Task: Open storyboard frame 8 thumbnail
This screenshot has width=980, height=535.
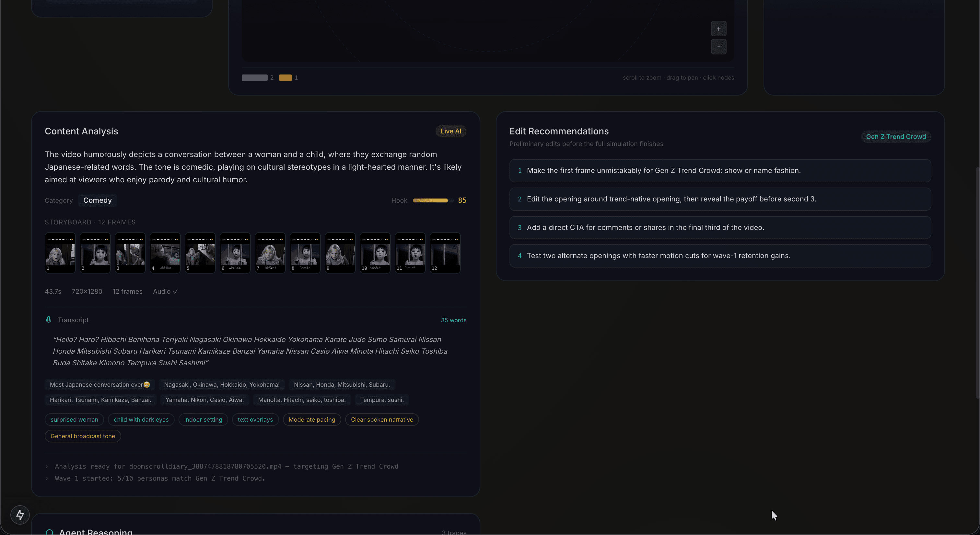Action: click(305, 253)
